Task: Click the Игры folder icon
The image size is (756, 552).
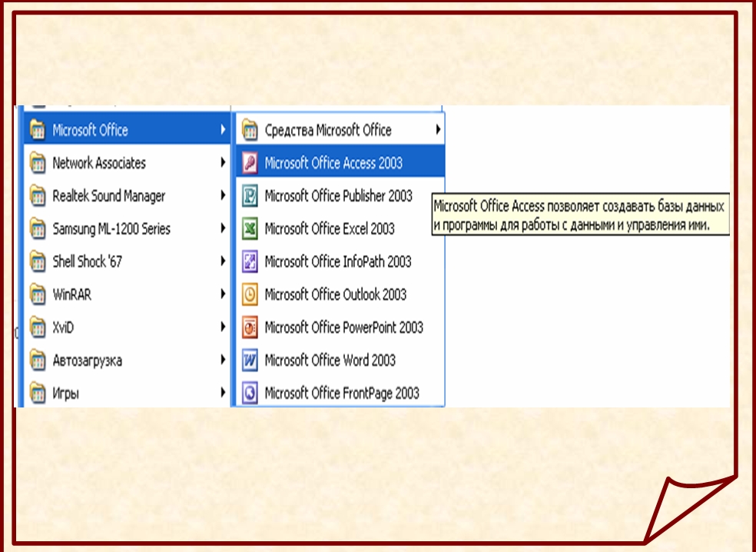Action: 38,393
